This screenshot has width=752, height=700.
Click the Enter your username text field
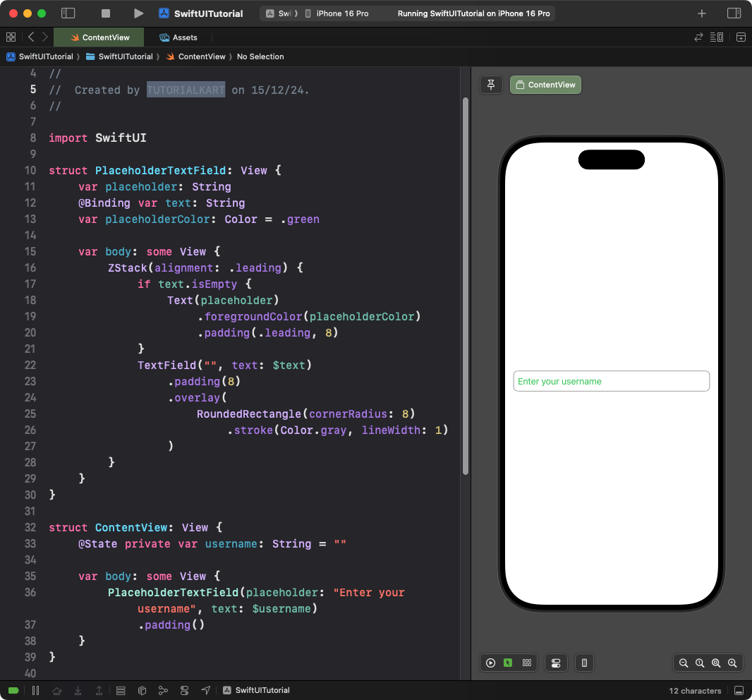coord(611,381)
